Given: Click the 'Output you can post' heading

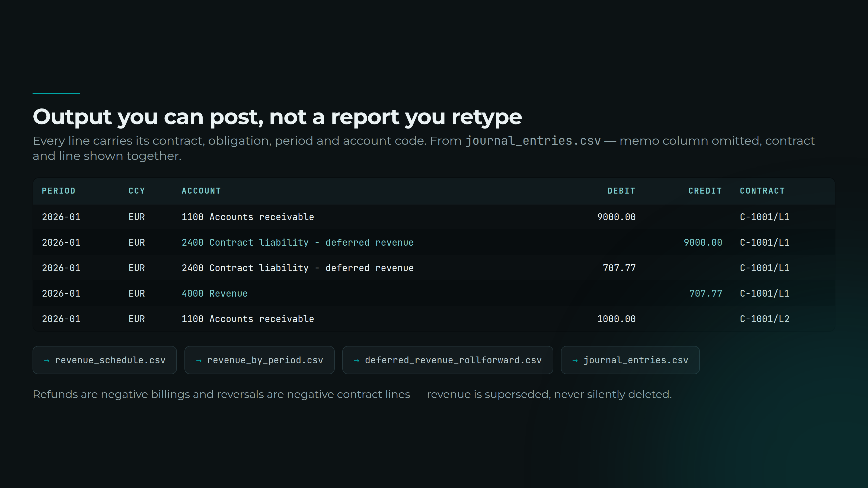Looking at the screenshot, I should pyautogui.click(x=277, y=117).
